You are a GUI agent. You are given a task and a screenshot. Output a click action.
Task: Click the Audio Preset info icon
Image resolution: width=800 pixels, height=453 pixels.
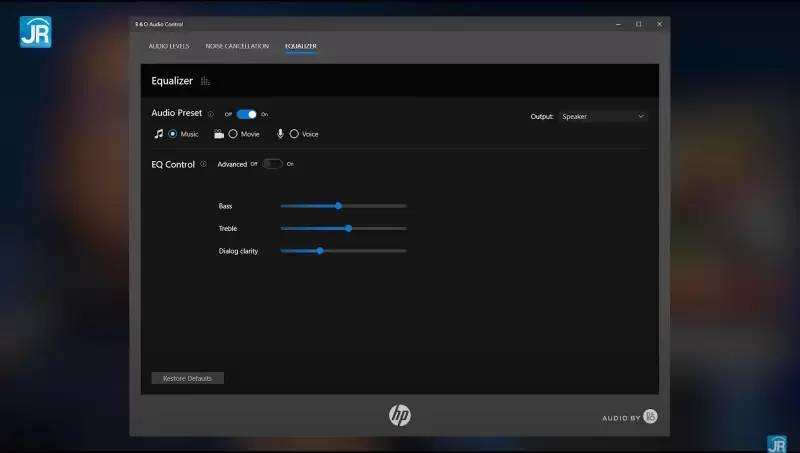pyautogui.click(x=211, y=114)
